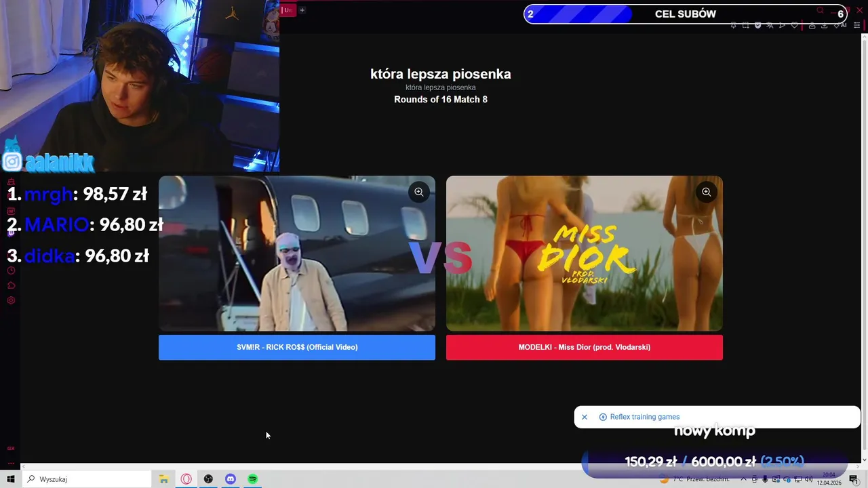Open the Opera GX browser search icon

(x=820, y=10)
